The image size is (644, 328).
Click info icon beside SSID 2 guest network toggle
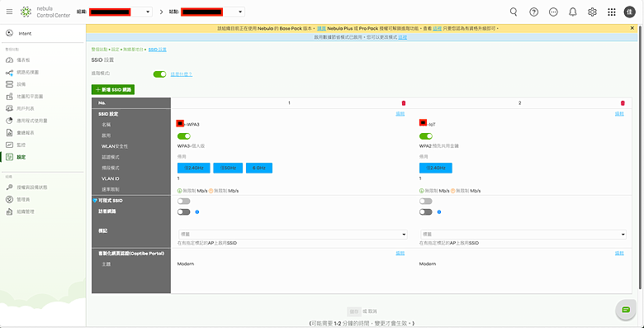pyautogui.click(x=439, y=212)
